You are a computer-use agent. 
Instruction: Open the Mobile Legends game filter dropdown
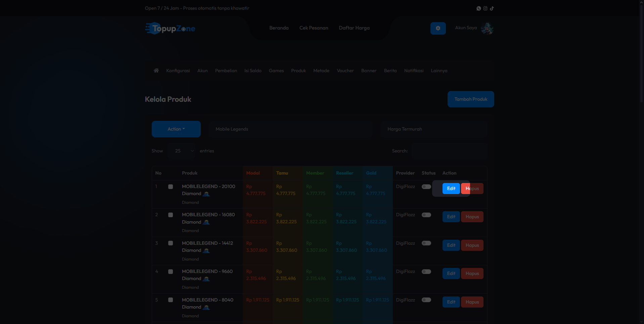[290, 129]
